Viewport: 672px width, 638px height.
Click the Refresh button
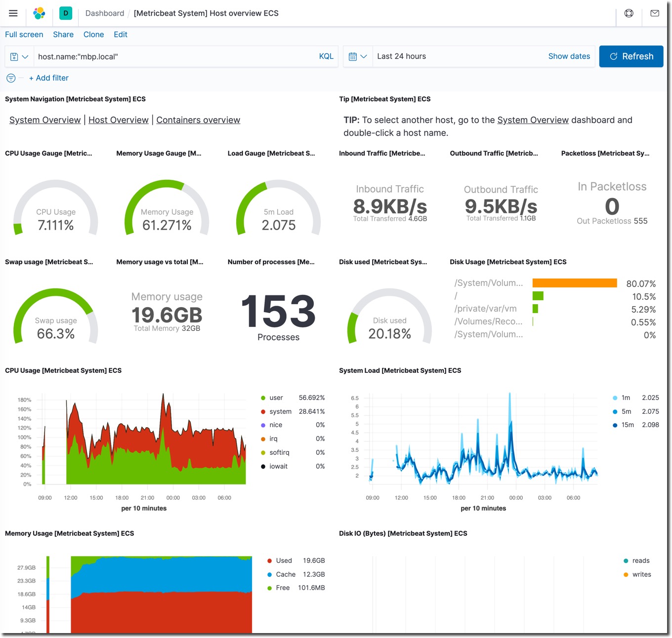(631, 56)
